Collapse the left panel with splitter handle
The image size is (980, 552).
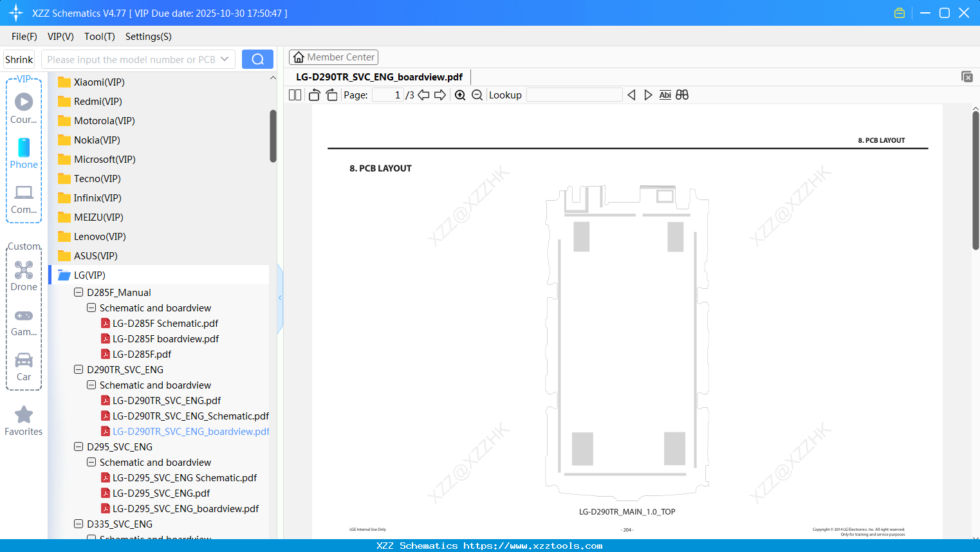click(x=280, y=298)
